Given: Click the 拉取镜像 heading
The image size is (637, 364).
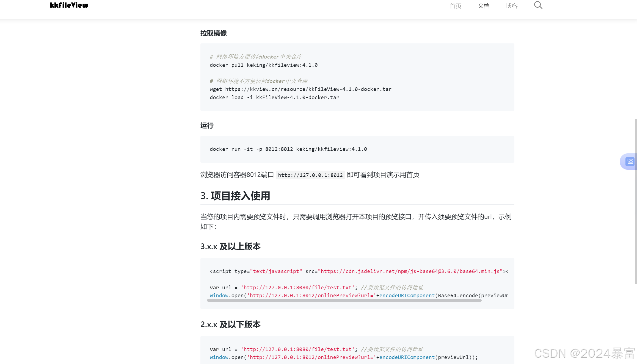Looking at the screenshot, I should tap(213, 33).
